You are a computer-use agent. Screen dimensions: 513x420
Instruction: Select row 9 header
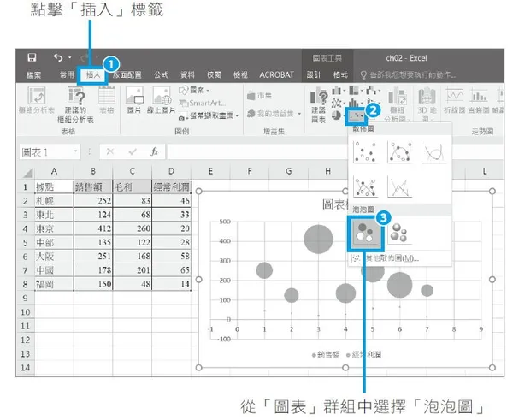coord(25,299)
